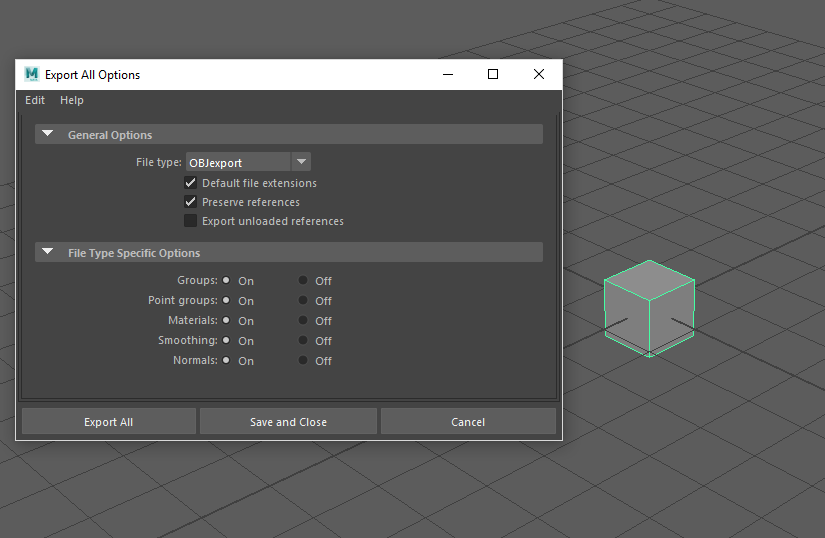Click the Export All button
The height and width of the screenshot is (538, 825).
108,421
